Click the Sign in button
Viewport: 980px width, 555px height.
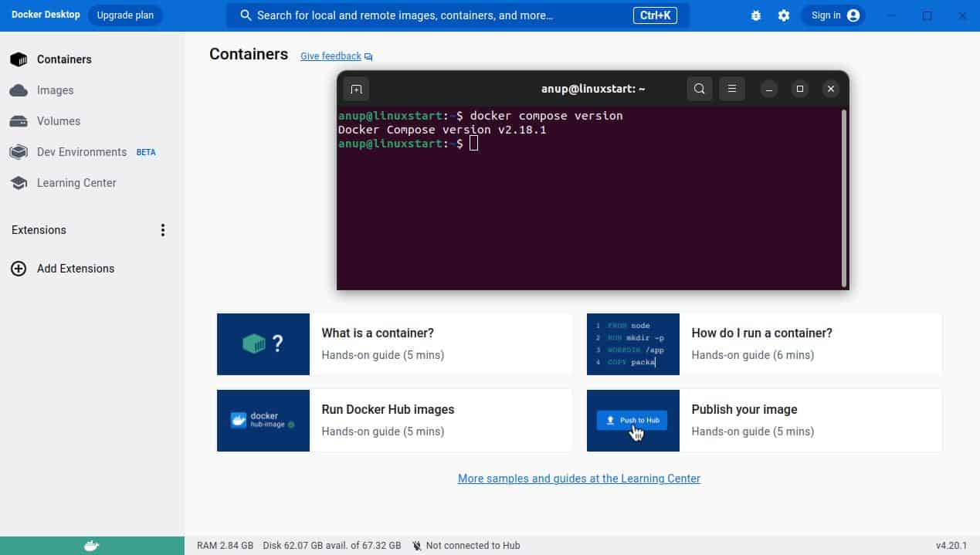[x=833, y=15]
